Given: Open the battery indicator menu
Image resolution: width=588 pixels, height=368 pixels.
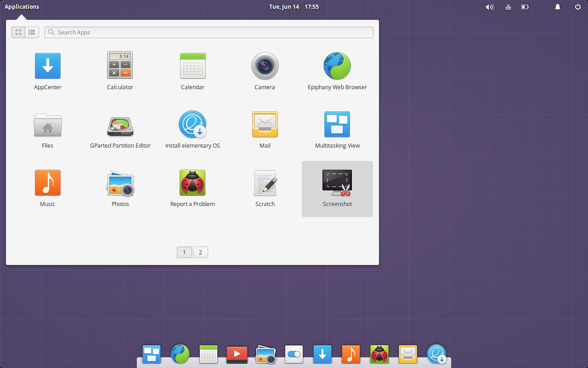Looking at the screenshot, I should pos(525,7).
